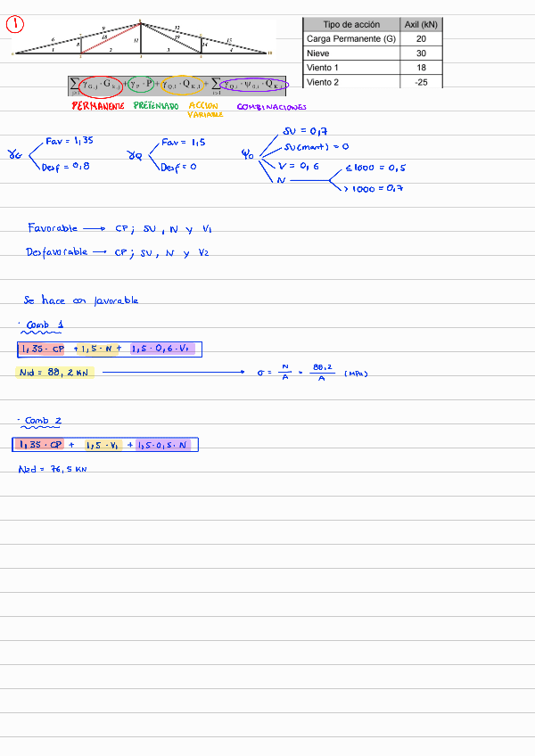The height and width of the screenshot is (756, 535).
Task: Select the stress formula '88,2/A (MPa)'
Action: (312, 373)
